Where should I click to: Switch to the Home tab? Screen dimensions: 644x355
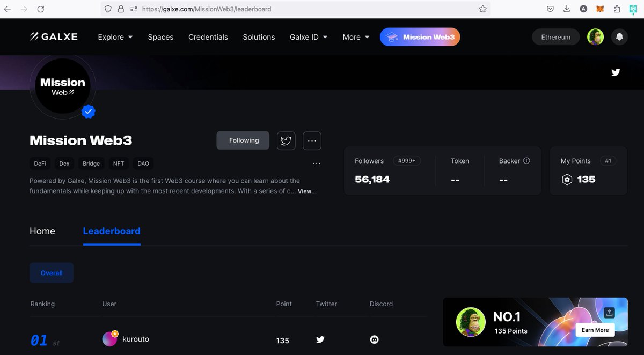pos(42,231)
